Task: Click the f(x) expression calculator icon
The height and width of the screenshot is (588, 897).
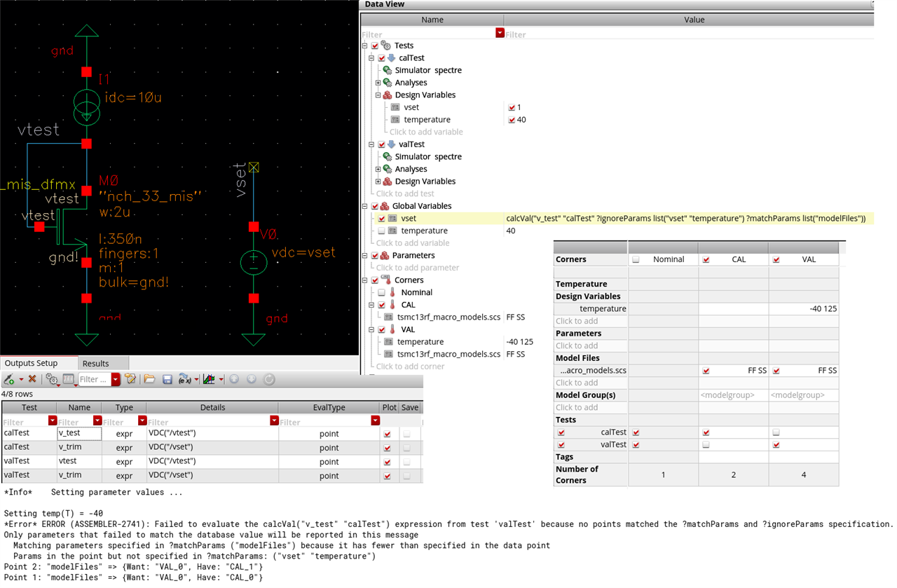Action: click(185, 379)
